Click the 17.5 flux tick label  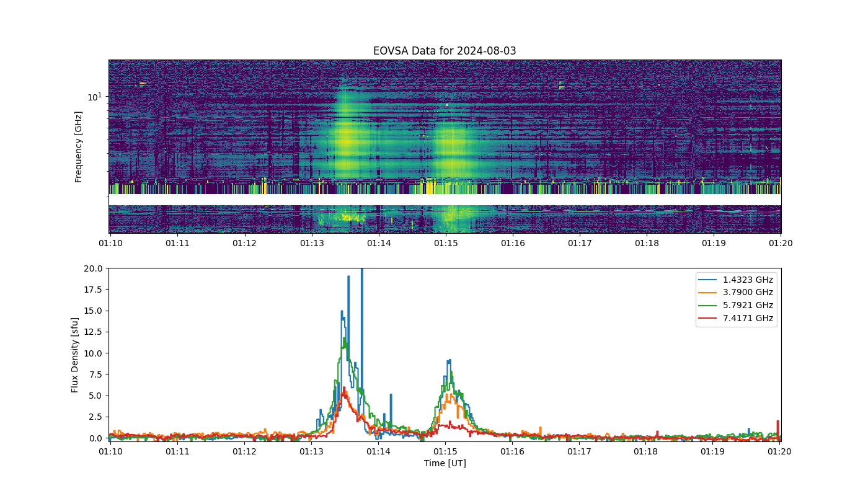[x=93, y=290]
